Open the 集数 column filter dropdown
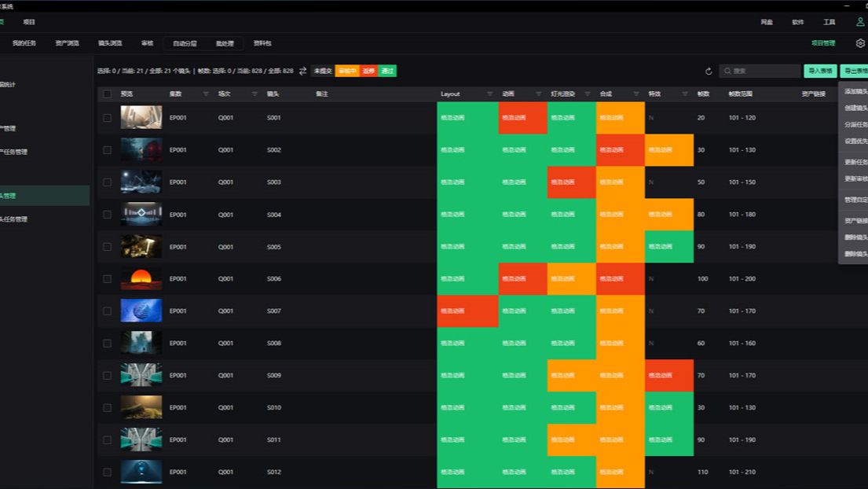The image size is (868, 489). [x=206, y=94]
